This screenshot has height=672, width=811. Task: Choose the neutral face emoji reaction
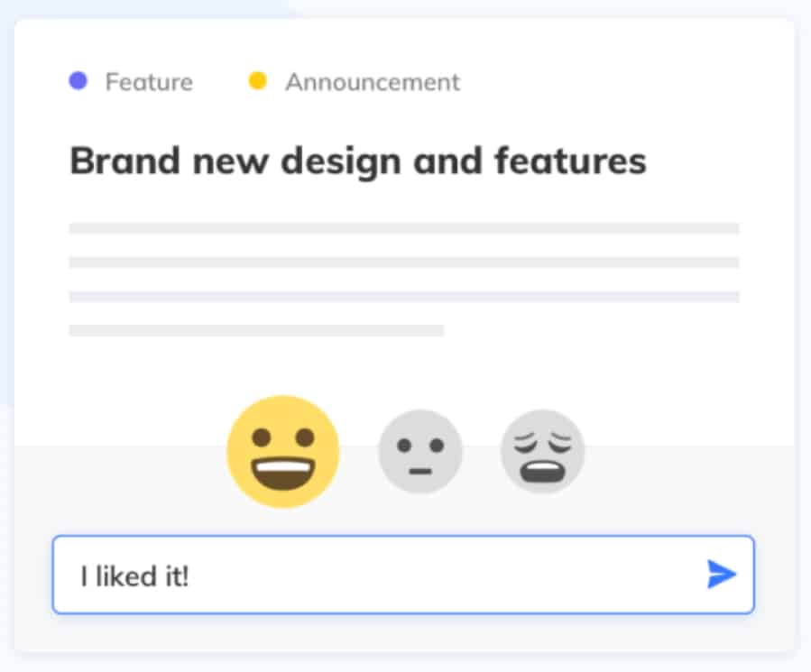point(420,451)
